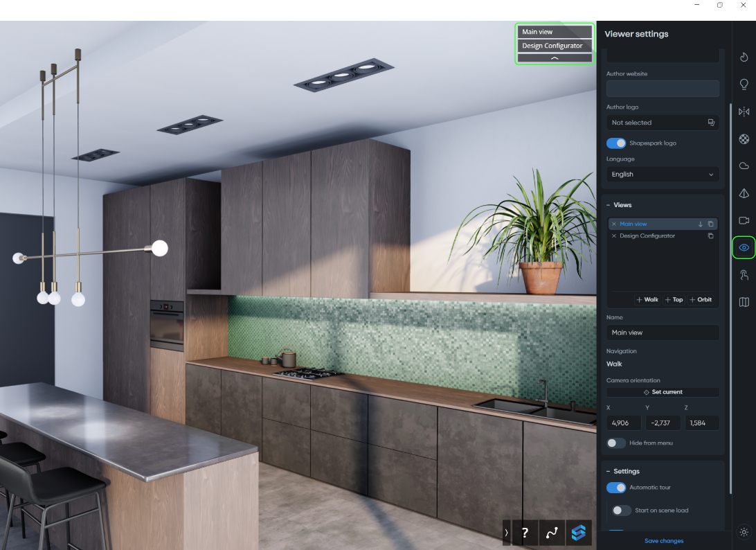Image resolution: width=756 pixels, height=550 pixels.
Task: Collapse the view list with the up chevron
Action: 555,59
